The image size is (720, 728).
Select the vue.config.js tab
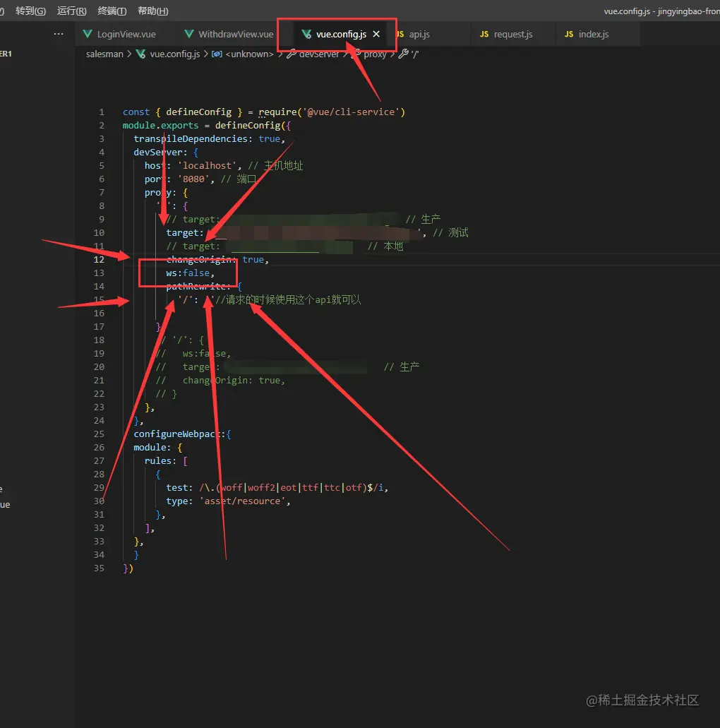pos(341,35)
